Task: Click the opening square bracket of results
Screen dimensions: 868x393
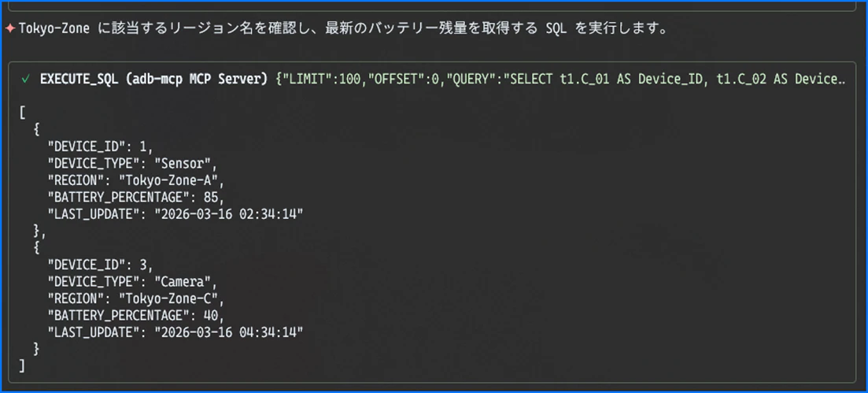Action: tap(22, 113)
